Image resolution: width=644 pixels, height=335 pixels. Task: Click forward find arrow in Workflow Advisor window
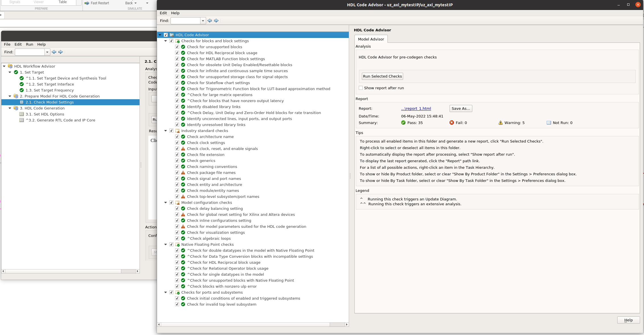click(x=61, y=52)
